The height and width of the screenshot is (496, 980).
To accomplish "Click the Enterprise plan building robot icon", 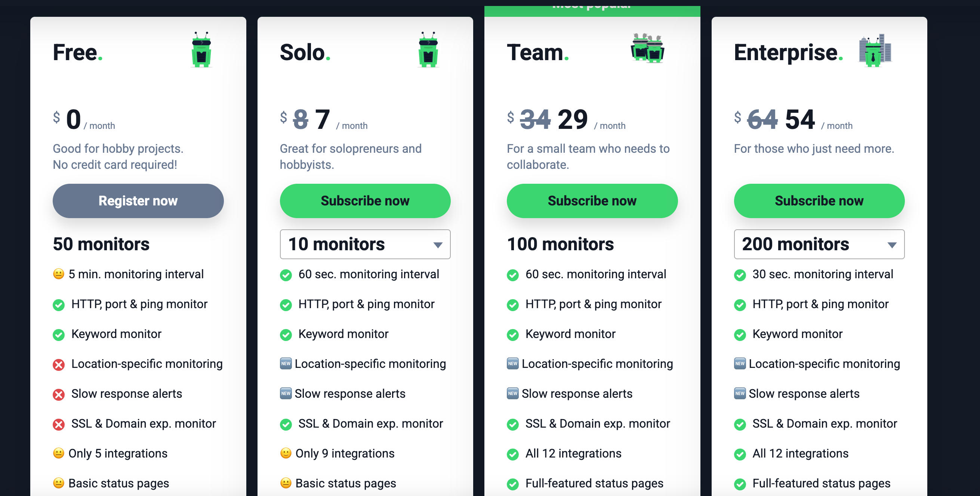I will pyautogui.click(x=875, y=50).
